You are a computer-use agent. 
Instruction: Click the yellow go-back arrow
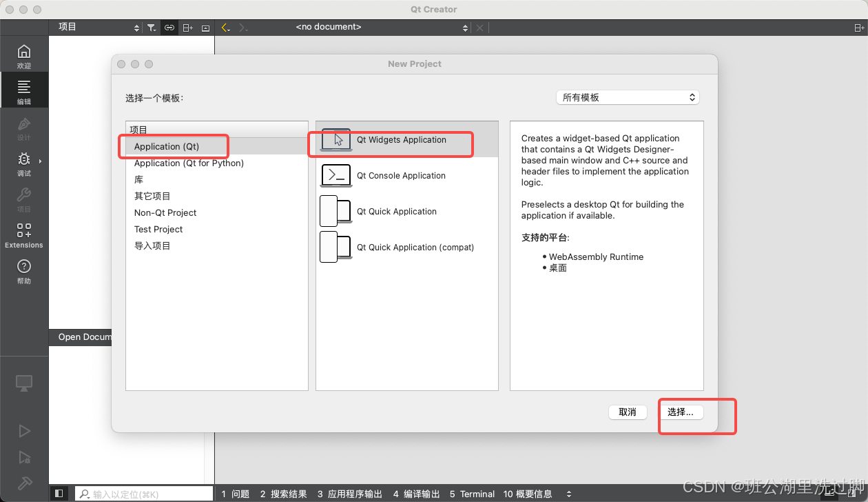(x=225, y=28)
